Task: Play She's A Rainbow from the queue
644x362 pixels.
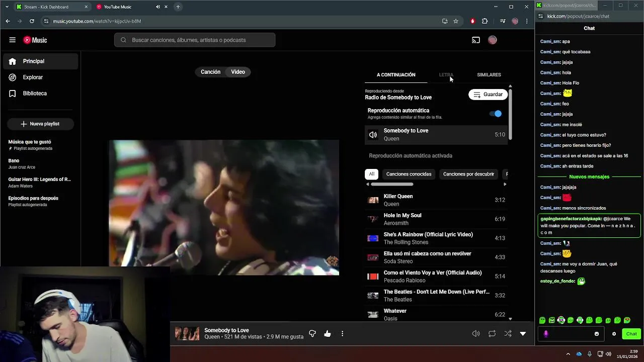Action: pyautogui.click(x=436, y=238)
